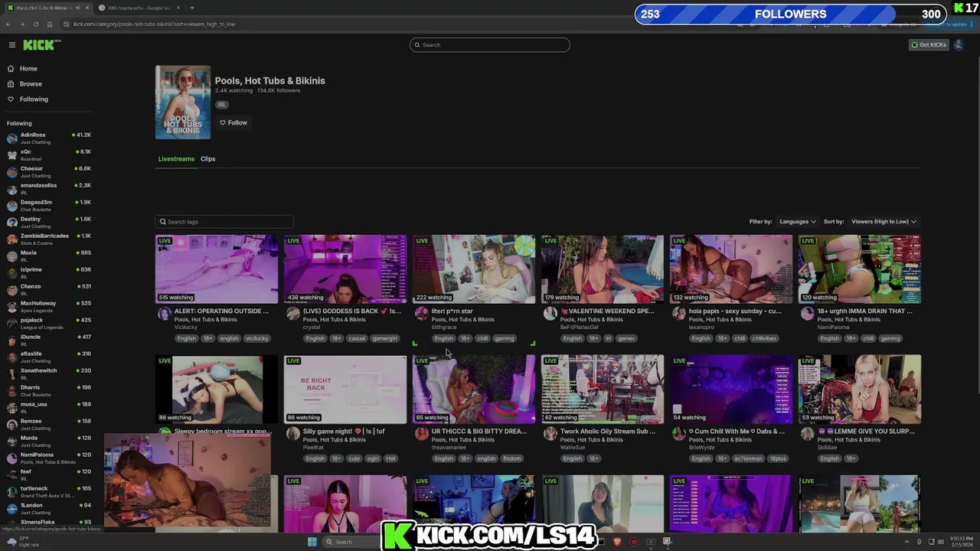Click the gamergirl tag
Viewport: 980px width, 551px height.
point(385,338)
